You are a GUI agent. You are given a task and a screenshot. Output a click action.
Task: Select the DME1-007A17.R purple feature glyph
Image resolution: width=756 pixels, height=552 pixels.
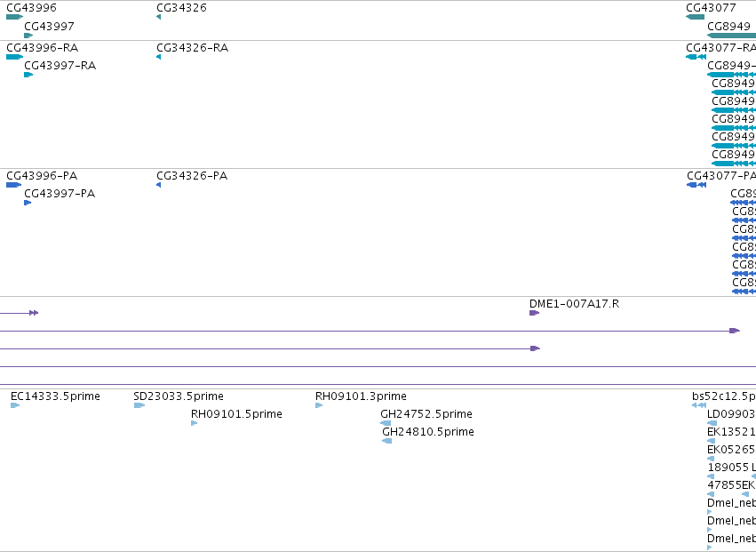534,313
